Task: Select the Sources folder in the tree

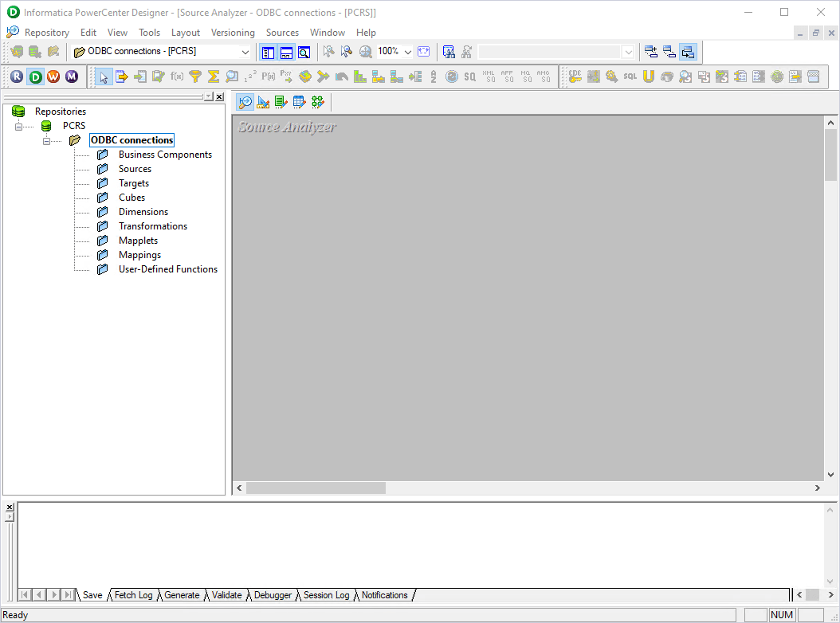Action: [x=135, y=169]
